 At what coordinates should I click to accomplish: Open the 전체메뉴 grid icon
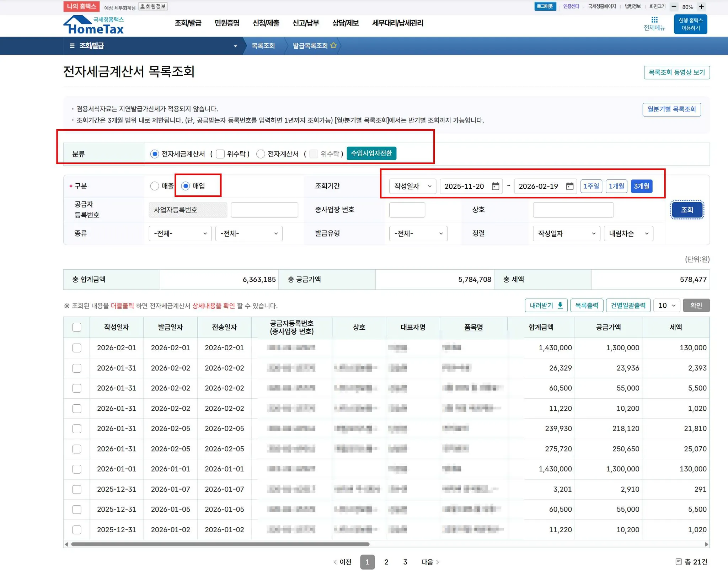pyautogui.click(x=654, y=20)
